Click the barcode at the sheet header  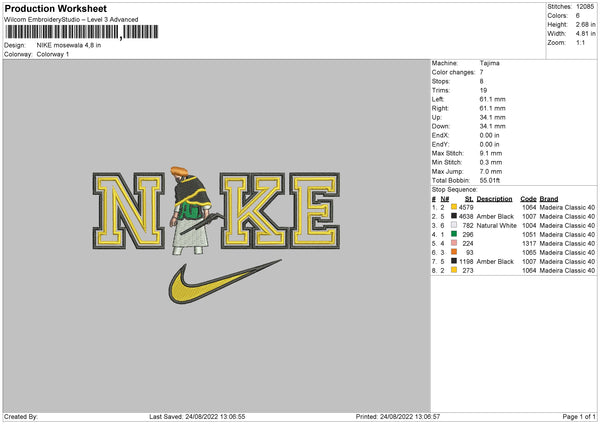click(82, 32)
